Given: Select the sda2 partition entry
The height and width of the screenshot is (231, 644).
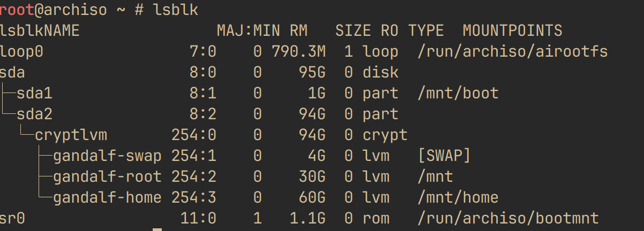Looking at the screenshot, I should tap(35, 114).
